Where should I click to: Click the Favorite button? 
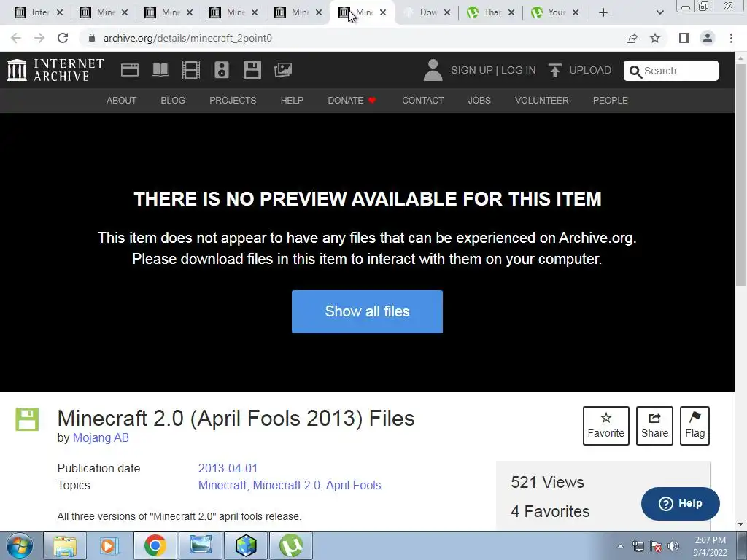tap(606, 426)
